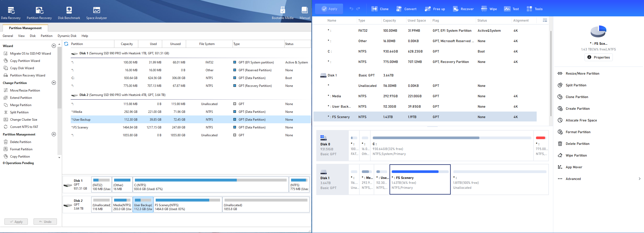Open the Manual icon
Image resolution: width=644 pixels, height=233 pixels.
305,13
